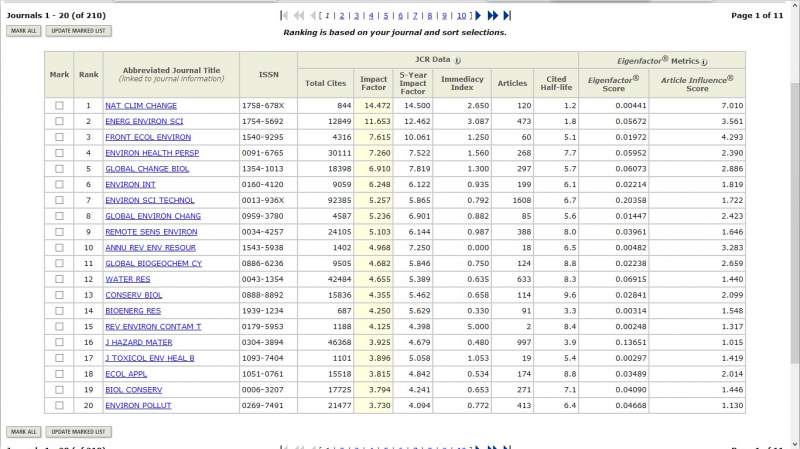The image size is (800, 449).
Task: Mark checkbox for ENERG ENVIRON SCI
Action: click(59, 121)
